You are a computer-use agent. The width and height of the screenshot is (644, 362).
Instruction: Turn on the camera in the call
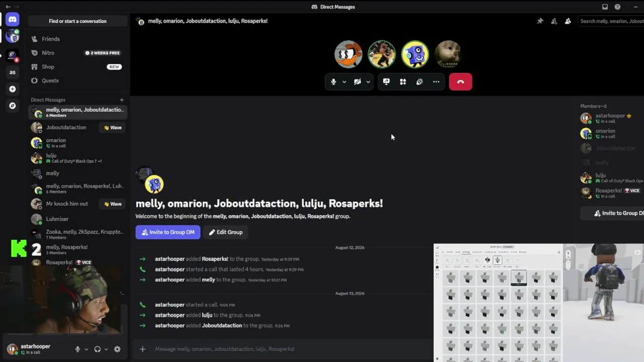(x=357, y=81)
